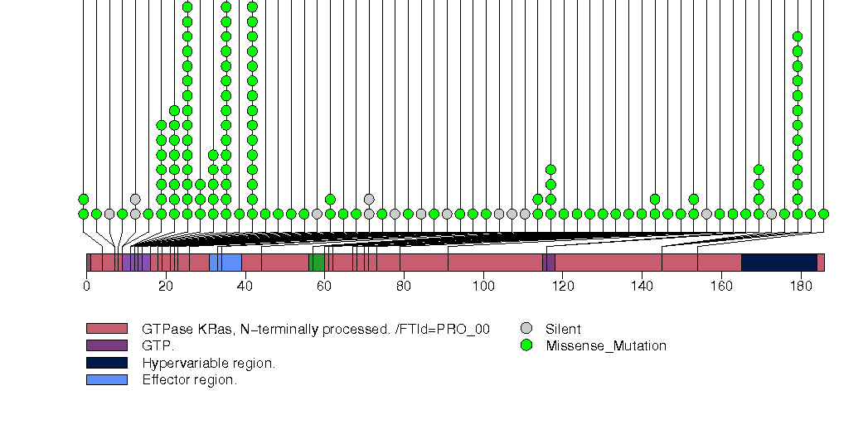
Task: Select the Hypervariable region legend swatch
Action: tap(107, 363)
